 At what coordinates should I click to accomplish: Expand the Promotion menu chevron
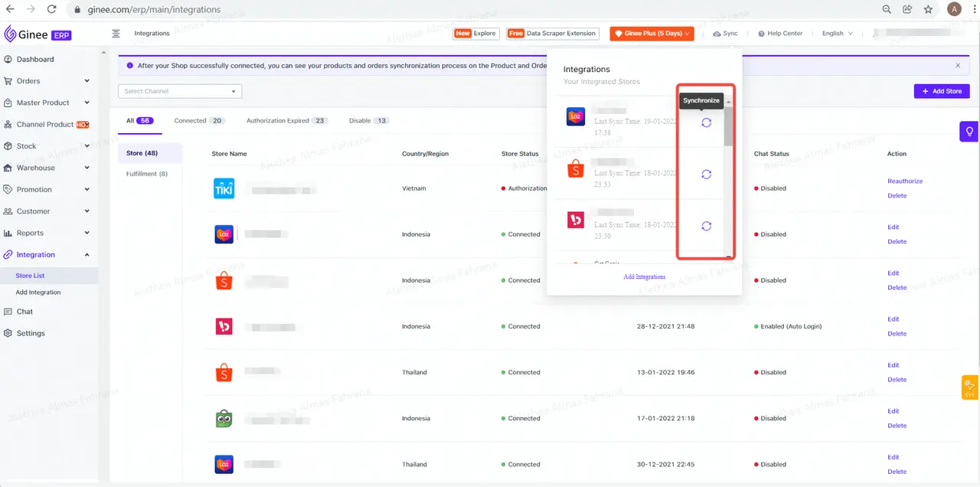coord(87,189)
